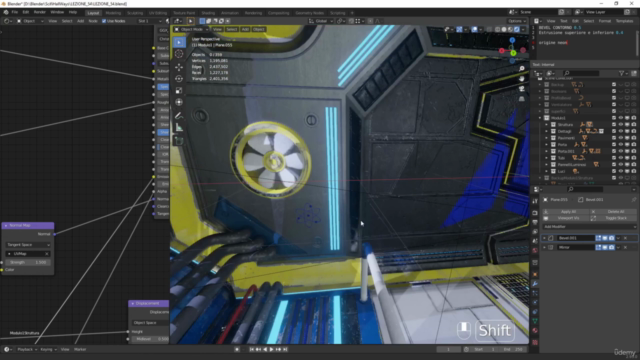Collapse the Modulo1 collection in outliner
The width and height of the screenshot is (640, 360).
point(540,118)
